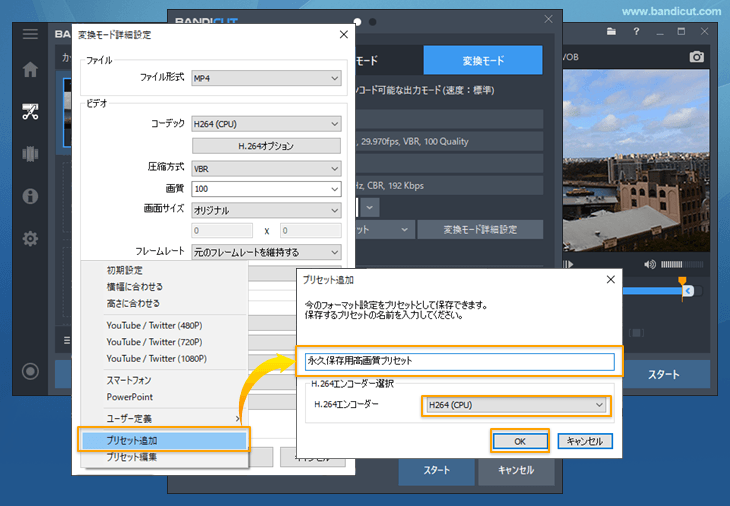730x506 pixels.
Task: Open folder icon in Bandicut title bar
Action: tap(611, 32)
